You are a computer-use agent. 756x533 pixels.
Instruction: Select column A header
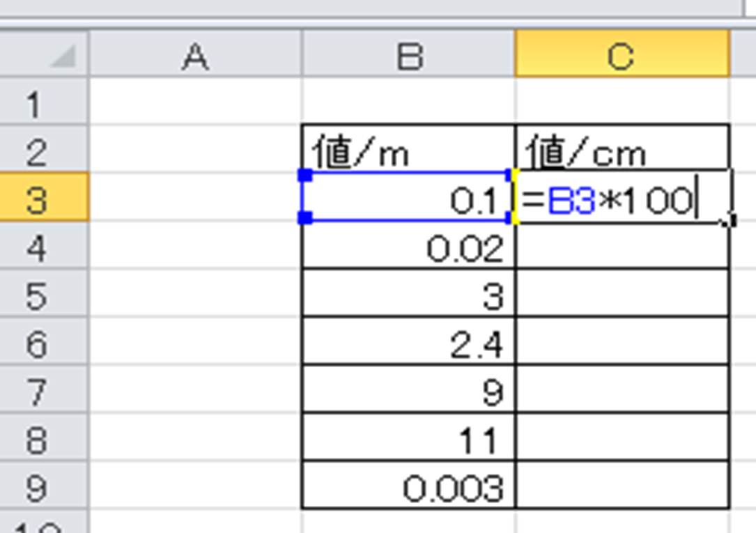click(195, 56)
